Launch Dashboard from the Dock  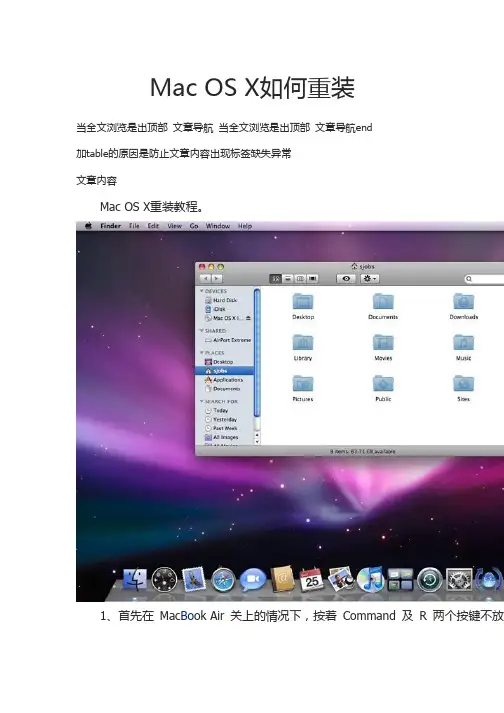pos(164,579)
